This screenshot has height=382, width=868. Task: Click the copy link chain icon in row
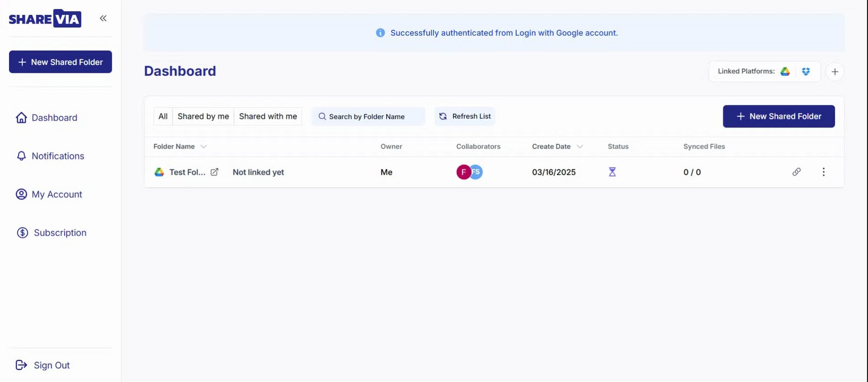point(796,172)
